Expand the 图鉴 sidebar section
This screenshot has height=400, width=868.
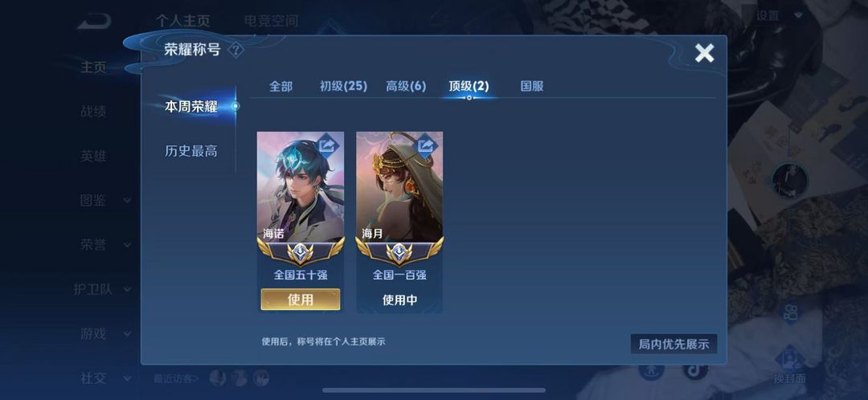pos(106,200)
